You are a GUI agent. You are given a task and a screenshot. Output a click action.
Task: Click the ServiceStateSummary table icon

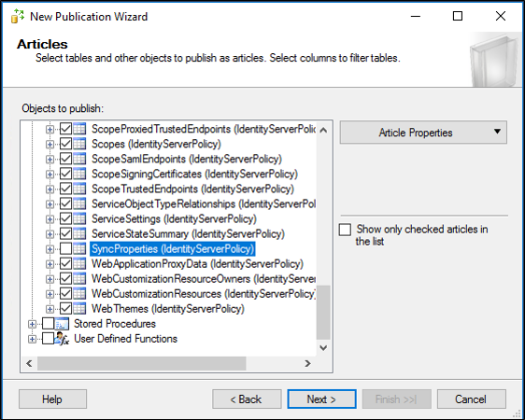point(79,233)
